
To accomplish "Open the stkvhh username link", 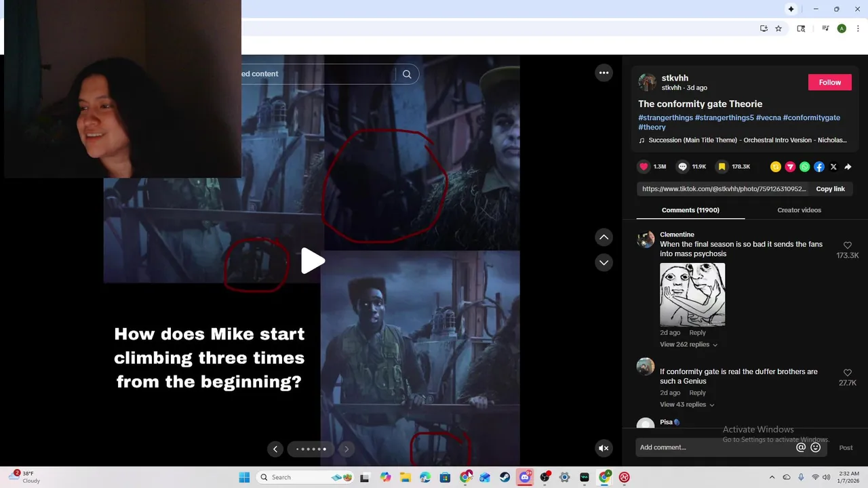I will [675, 78].
